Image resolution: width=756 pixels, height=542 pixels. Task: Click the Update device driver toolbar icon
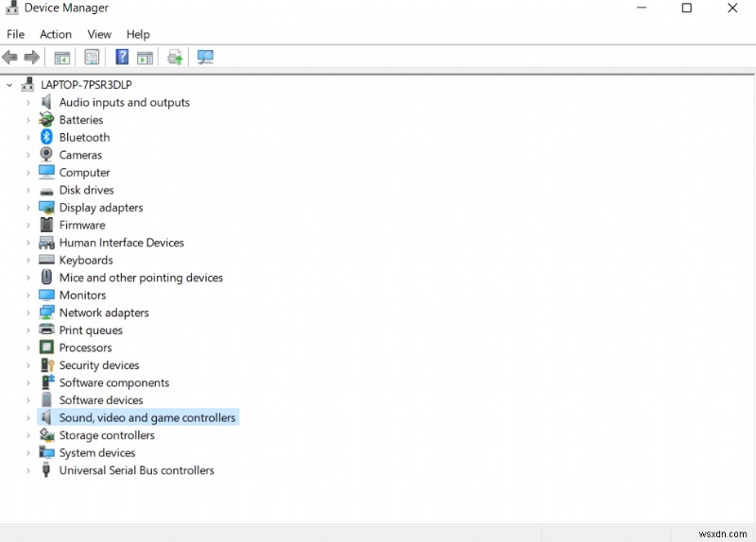pos(175,58)
